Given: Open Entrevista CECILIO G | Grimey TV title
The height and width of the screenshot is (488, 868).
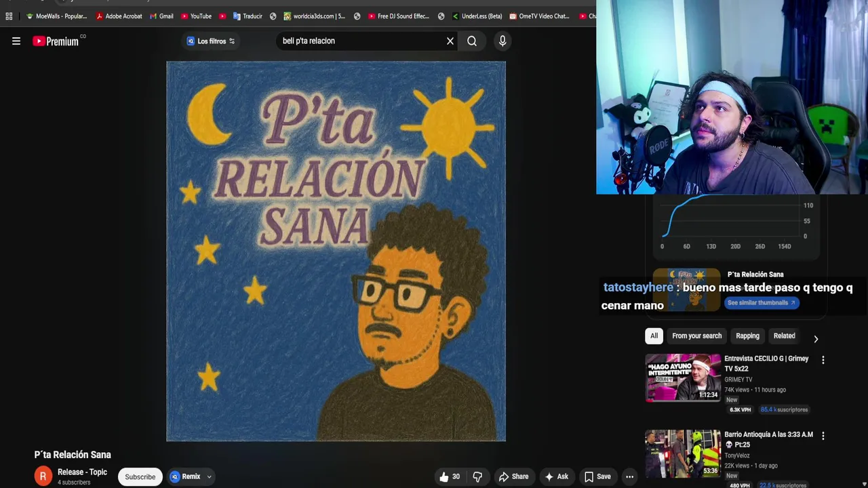Looking at the screenshot, I should [766, 363].
